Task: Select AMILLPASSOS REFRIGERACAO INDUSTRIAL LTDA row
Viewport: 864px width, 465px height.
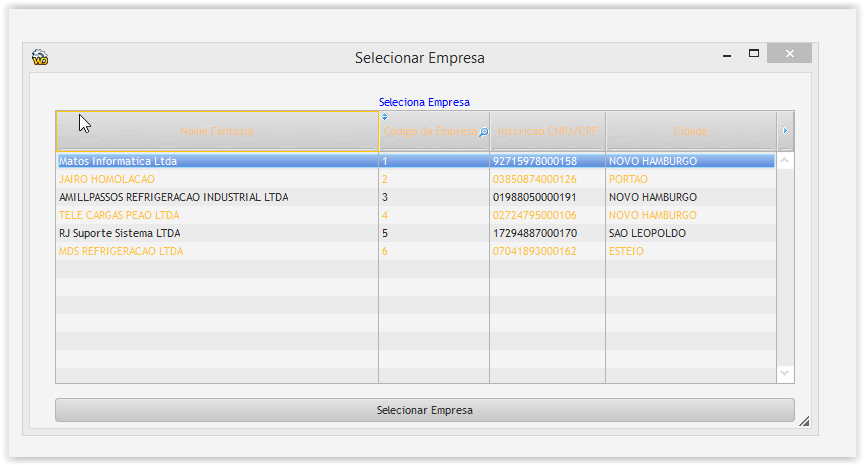Action: 416,197
